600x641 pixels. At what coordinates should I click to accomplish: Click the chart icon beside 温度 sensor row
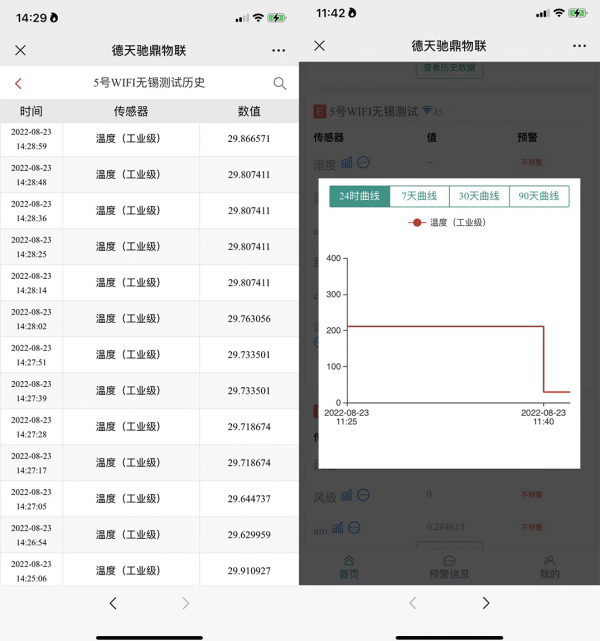(346, 162)
